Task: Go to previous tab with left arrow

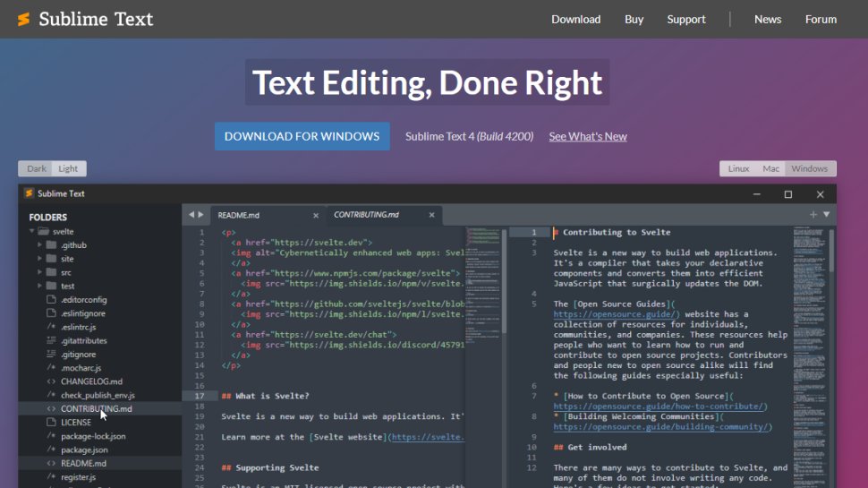Action: (x=191, y=214)
